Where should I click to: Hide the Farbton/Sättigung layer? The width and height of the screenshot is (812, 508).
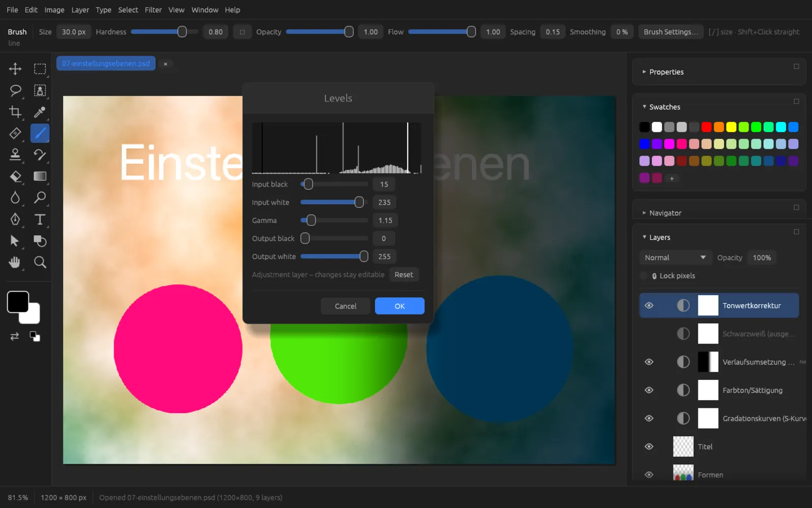point(649,390)
